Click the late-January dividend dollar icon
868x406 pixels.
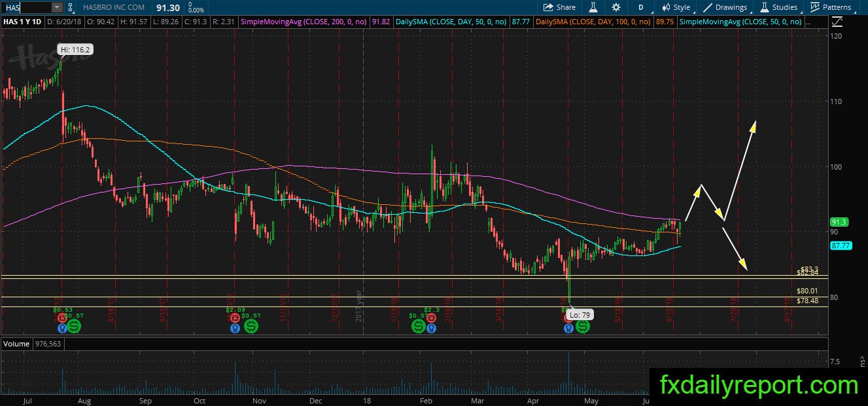click(x=417, y=325)
